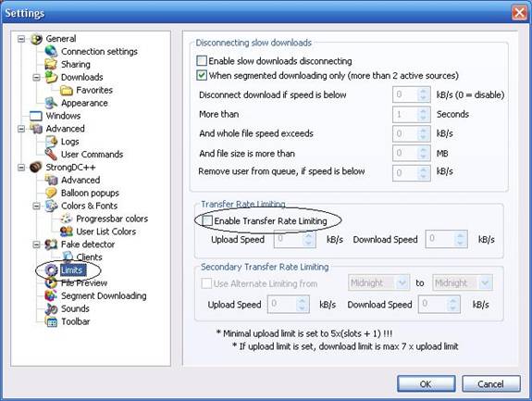Click the Logs icon under Advanced
The image size is (532, 401).
pyautogui.click(x=51, y=142)
